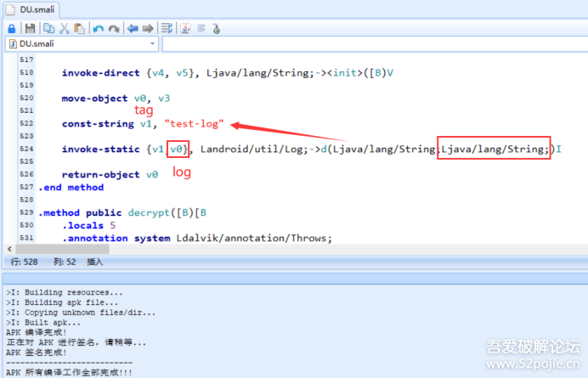The height and width of the screenshot is (378, 588).
Task: Click the .annotation system line
Action: 197,239
